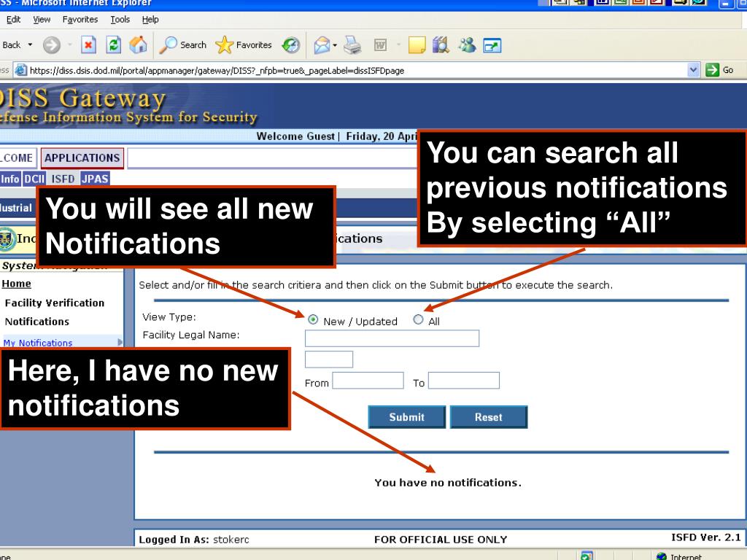Click the Research books icon

pyautogui.click(x=441, y=45)
